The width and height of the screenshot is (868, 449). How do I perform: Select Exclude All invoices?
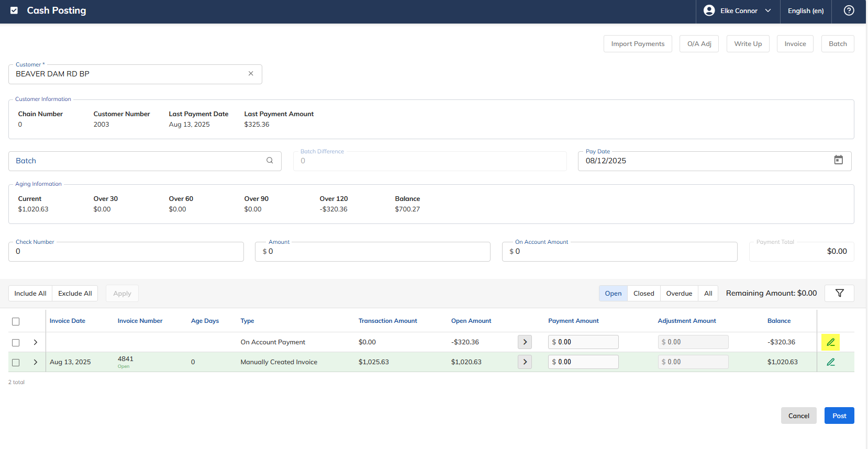pos(75,294)
